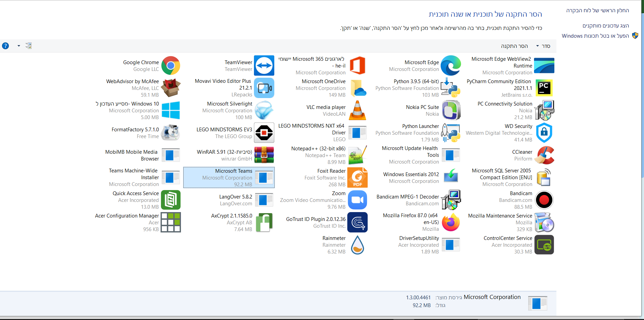Click the Zoom camera icon
This screenshot has width=644, height=320.
click(x=357, y=200)
